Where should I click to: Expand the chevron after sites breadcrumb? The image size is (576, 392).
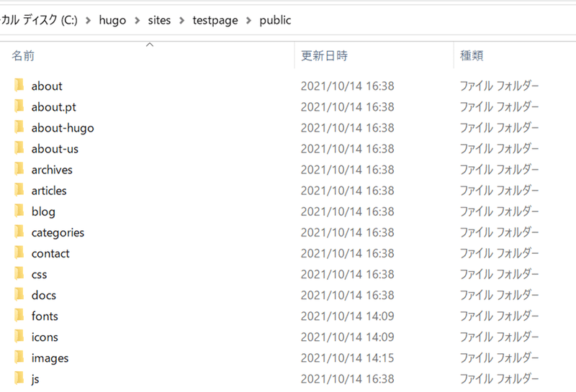coord(182,21)
